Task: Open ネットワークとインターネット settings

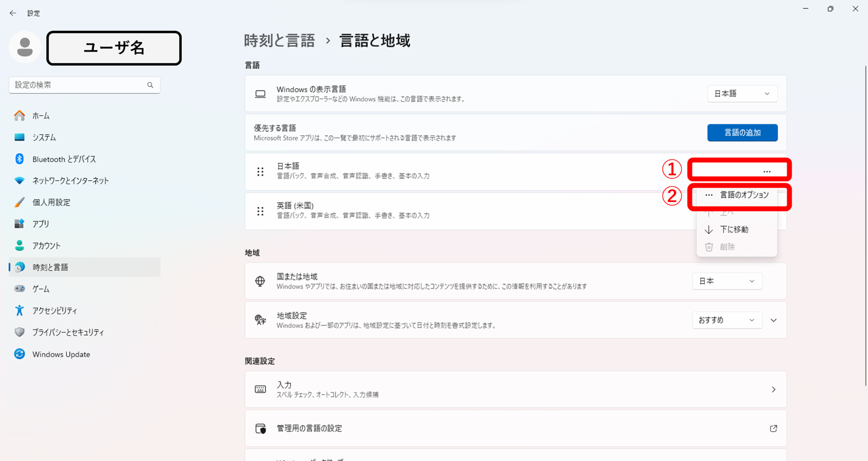Action: 70,180
